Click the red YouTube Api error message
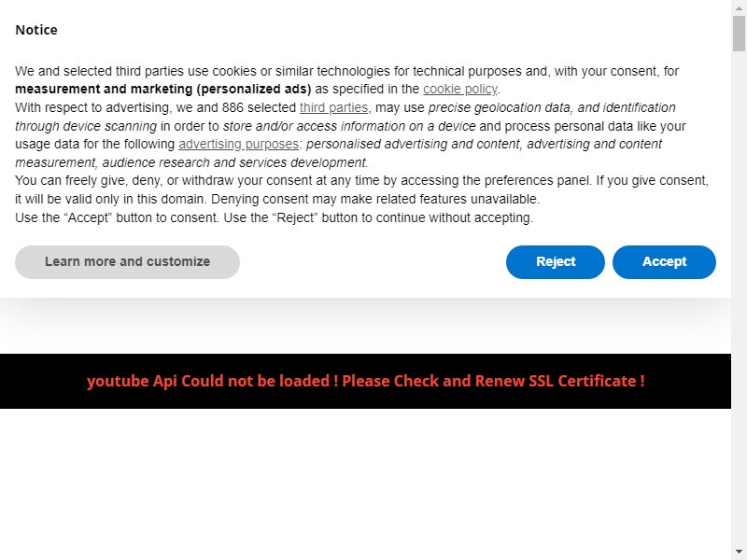The width and height of the screenshot is (747, 560). click(365, 381)
